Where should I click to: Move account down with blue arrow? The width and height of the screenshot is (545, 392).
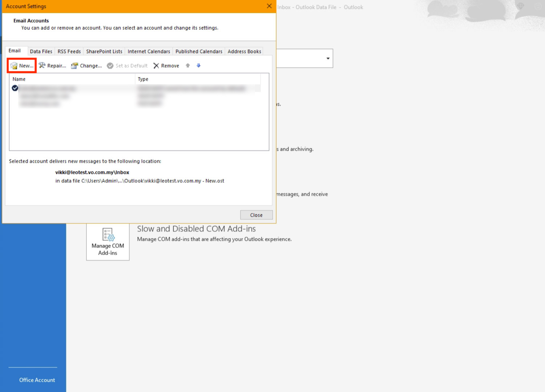pos(198,66)
